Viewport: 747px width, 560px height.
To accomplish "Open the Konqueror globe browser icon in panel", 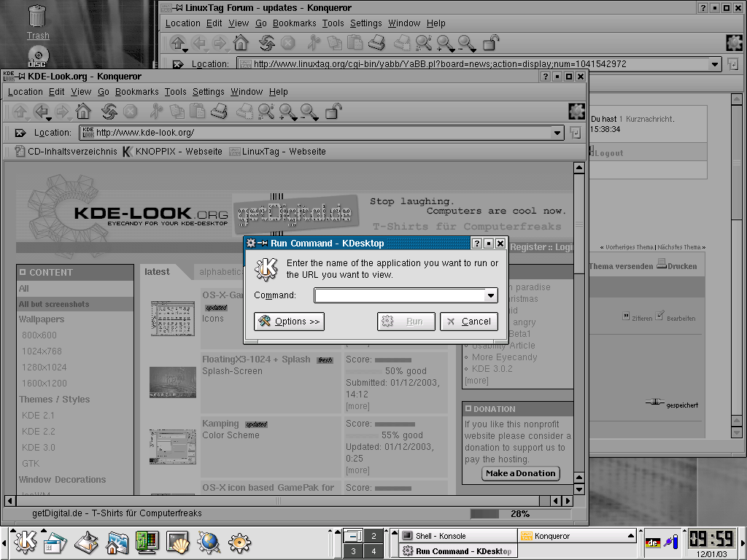I will pyautogui.click(x=209, y=542).
